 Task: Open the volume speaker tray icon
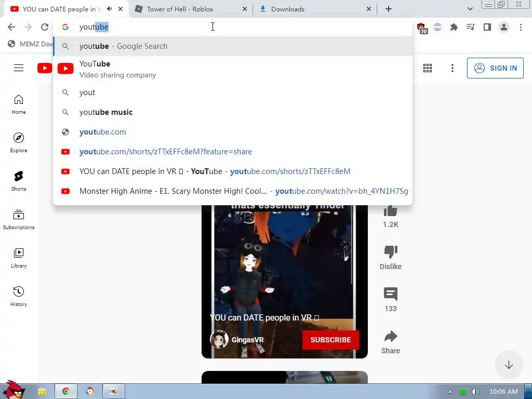pos(475,392)
